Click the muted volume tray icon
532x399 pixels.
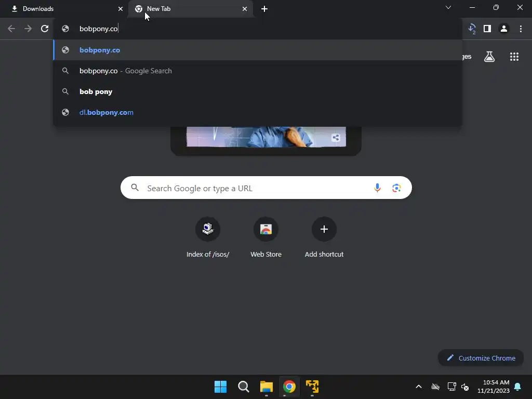(x=465, y=387)
